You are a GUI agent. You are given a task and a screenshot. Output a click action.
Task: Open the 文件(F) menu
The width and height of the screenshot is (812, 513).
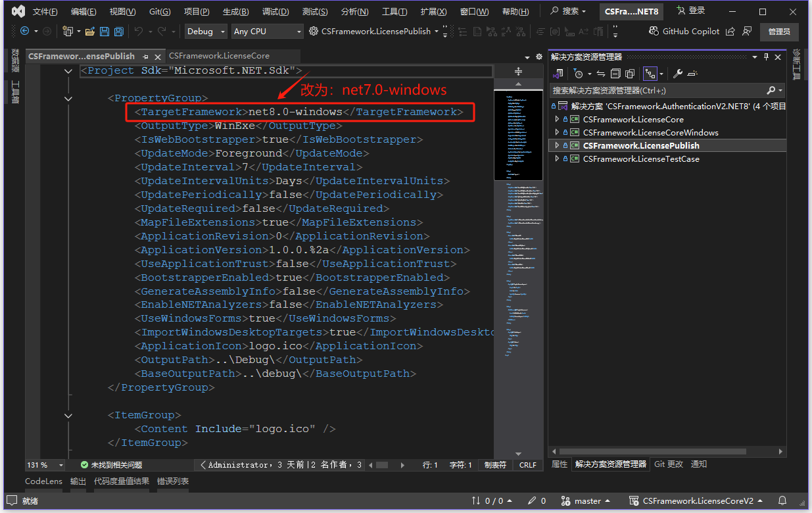point(45,11)
